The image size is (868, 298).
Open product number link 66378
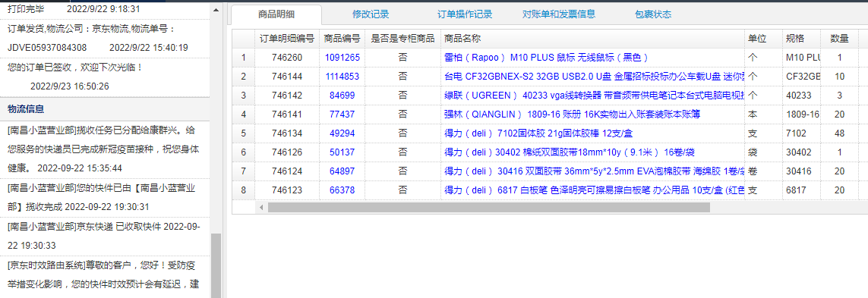point(342,190)
